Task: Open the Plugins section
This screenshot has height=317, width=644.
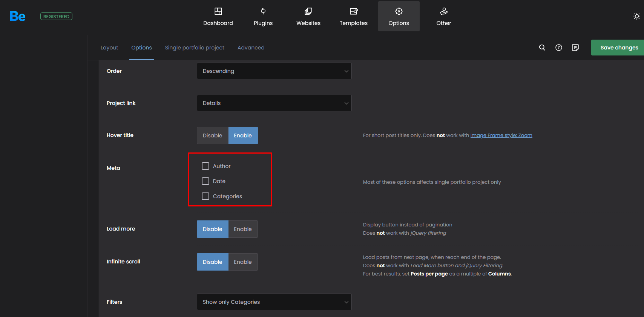Action: (263, 17)
